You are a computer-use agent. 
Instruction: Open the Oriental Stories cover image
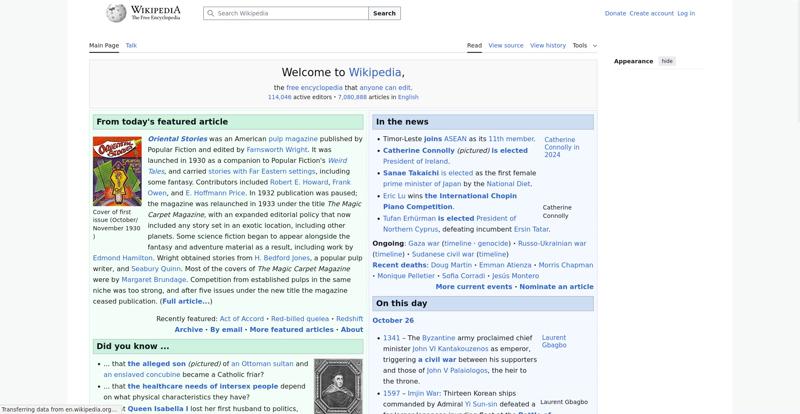[117, 171]
